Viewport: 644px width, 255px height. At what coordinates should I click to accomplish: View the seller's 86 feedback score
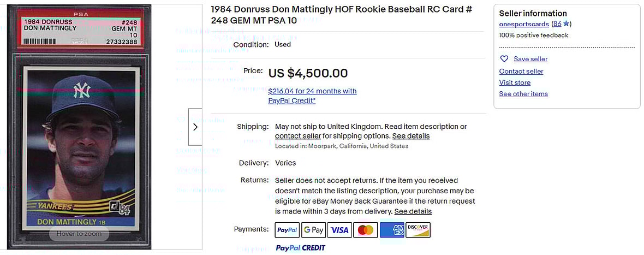(557, 24)
